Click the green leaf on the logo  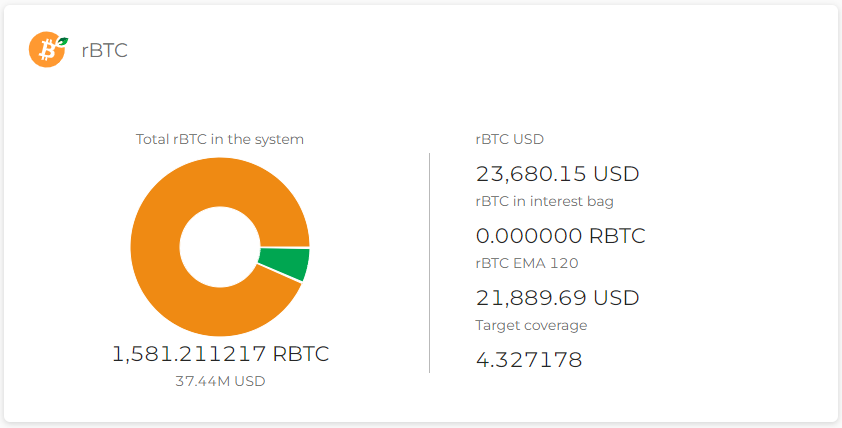(63, 41)
